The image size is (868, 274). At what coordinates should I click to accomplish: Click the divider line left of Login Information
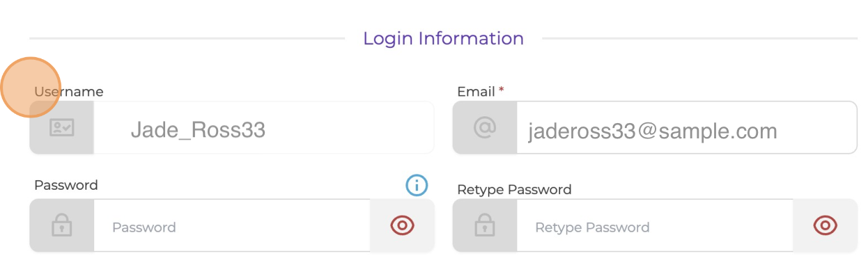(x=187, y=38)
